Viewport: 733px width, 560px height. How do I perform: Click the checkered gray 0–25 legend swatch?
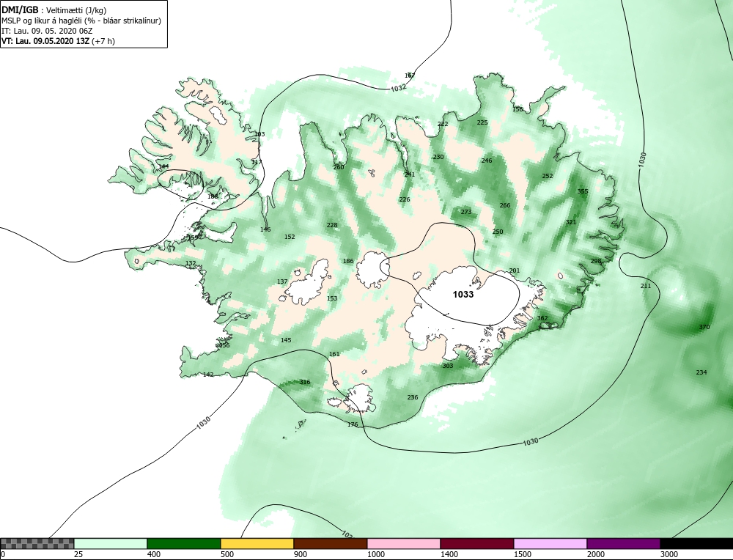click(37, 544)
